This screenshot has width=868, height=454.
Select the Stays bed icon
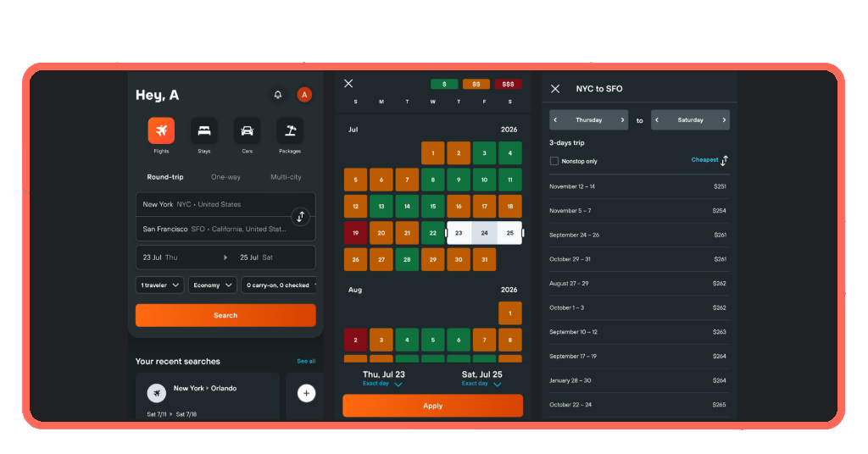(x=204, y=130)
